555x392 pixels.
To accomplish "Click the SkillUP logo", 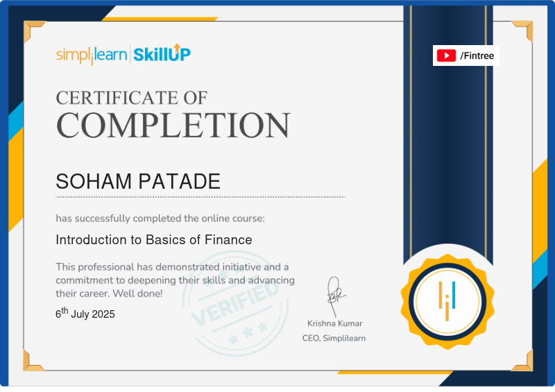I will pos(162,53).
